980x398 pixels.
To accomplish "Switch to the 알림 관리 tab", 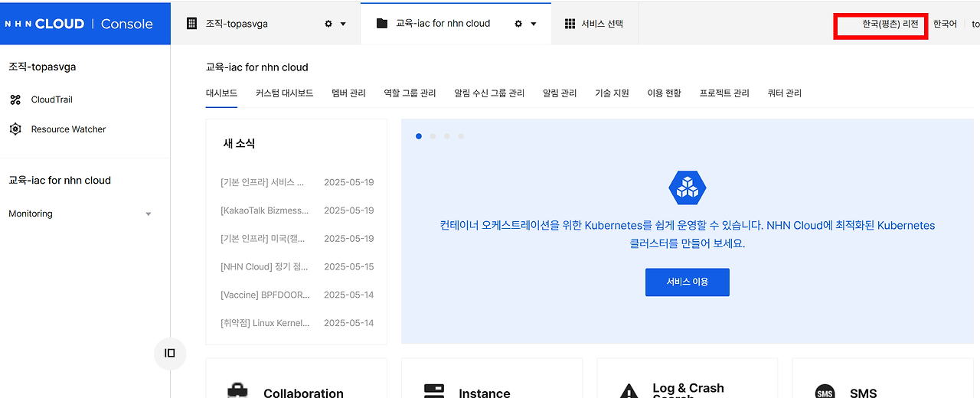I will 560,93.
